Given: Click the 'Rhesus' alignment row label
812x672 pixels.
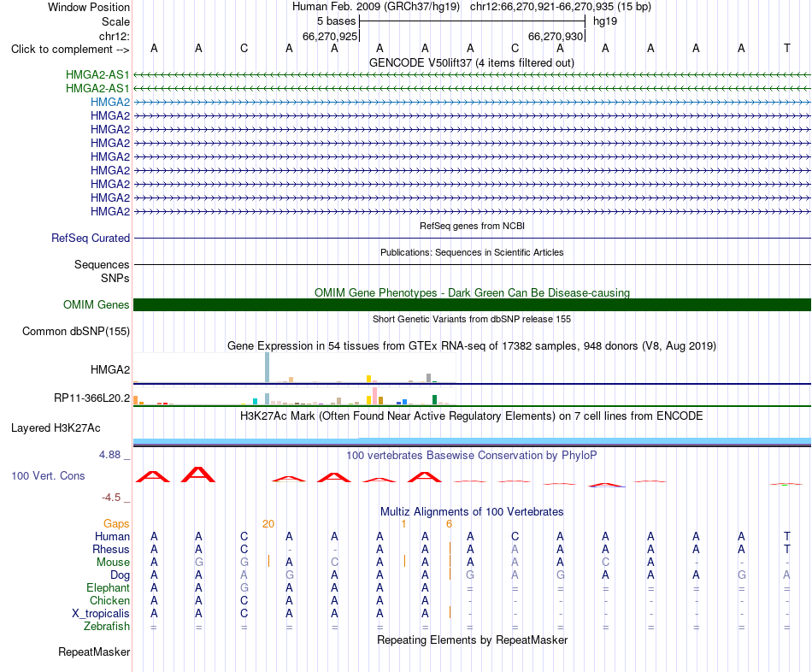Looking at the screenshot, I should [111, 549].
